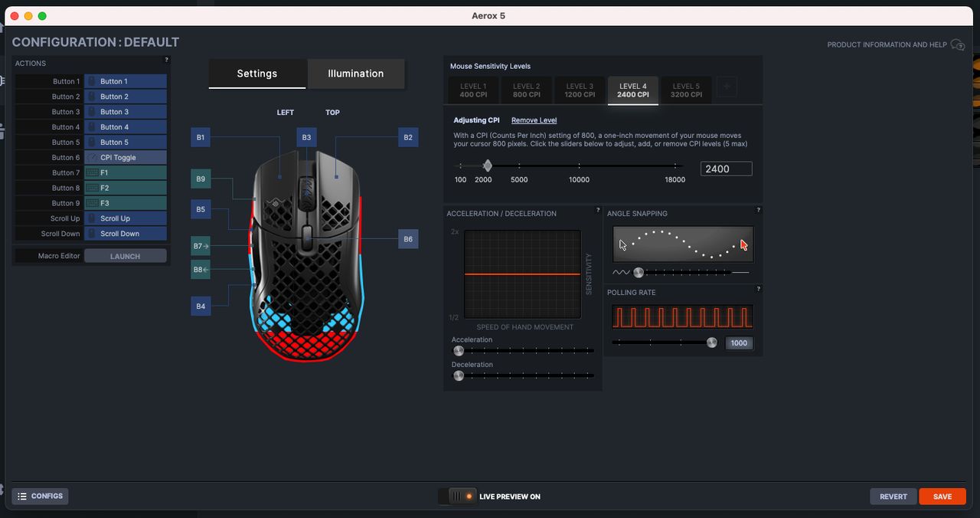Switch to the Illumination tab

point(356,74)
